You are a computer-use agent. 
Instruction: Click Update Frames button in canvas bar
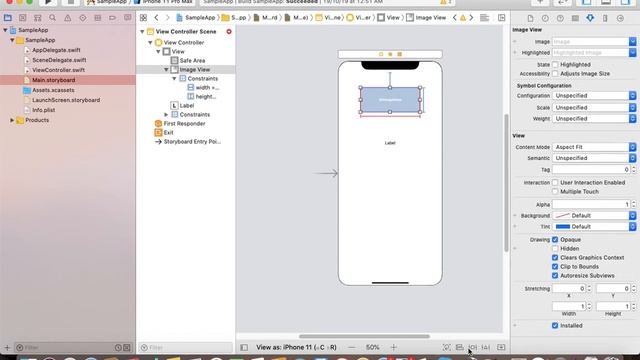[x=447, y=347]
